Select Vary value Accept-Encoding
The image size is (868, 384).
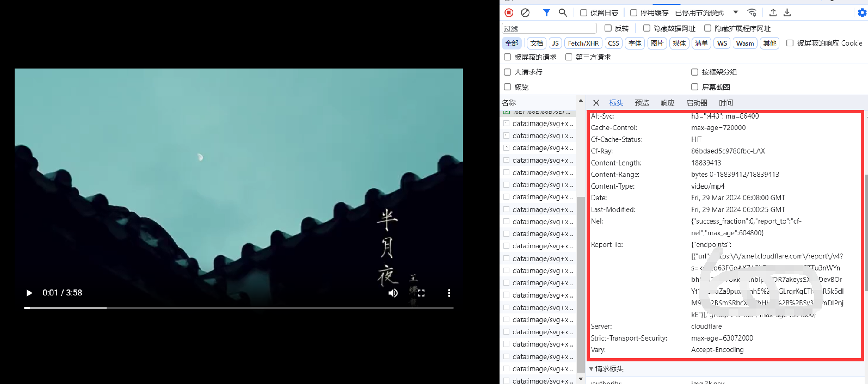pyautogui.click(x=717, y=350)
